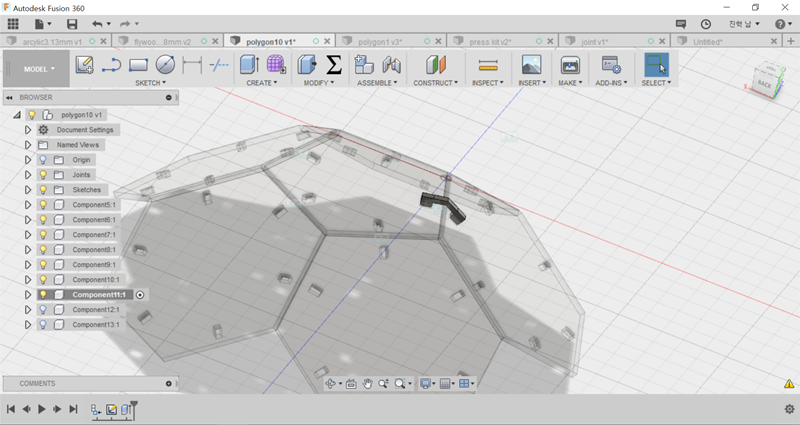Select the Create Sketch tool
This screenshot has width=800, height=425.
coord(85,65)
